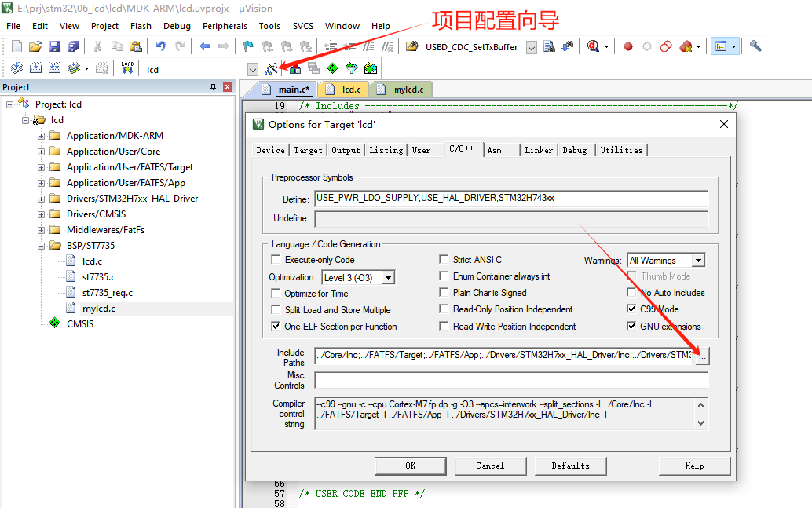Switch to the Debug options tab
This screenshot has height=508, width=812.
click(x=575, y=150)
